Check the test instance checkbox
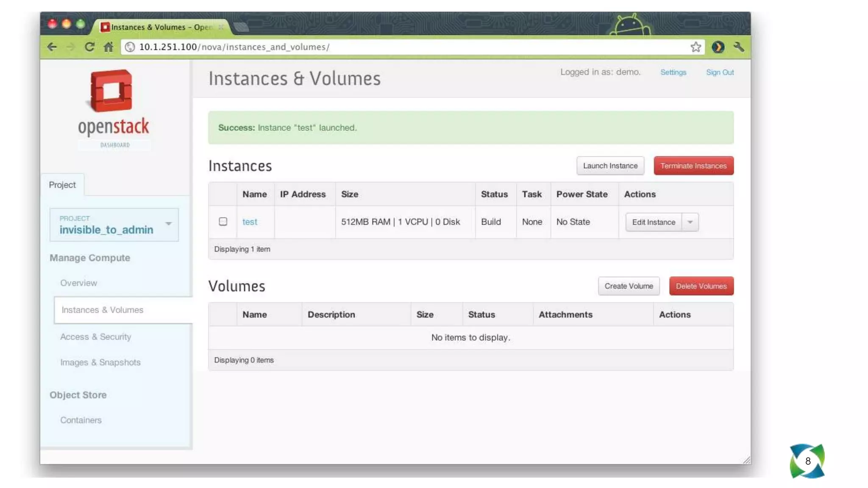The image size is (868, 488). click(223, 222)
